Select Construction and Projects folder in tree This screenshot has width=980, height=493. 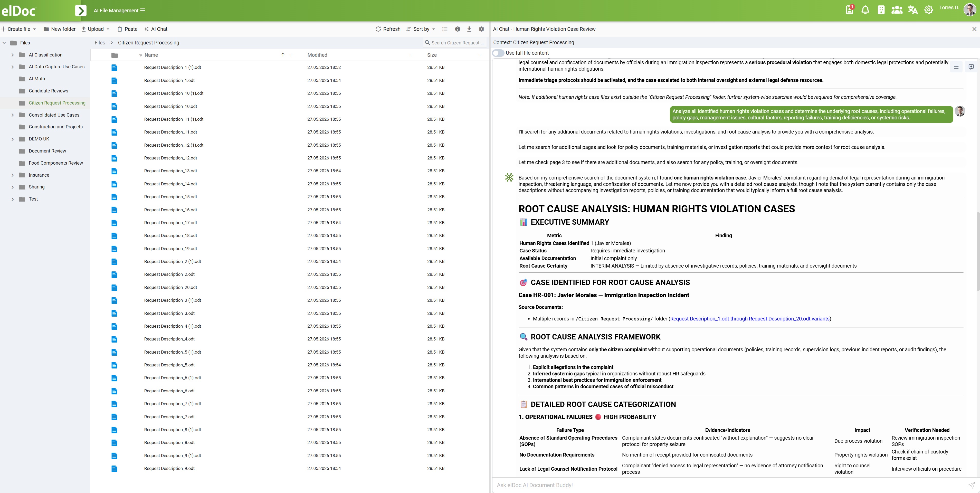[55, 127]
